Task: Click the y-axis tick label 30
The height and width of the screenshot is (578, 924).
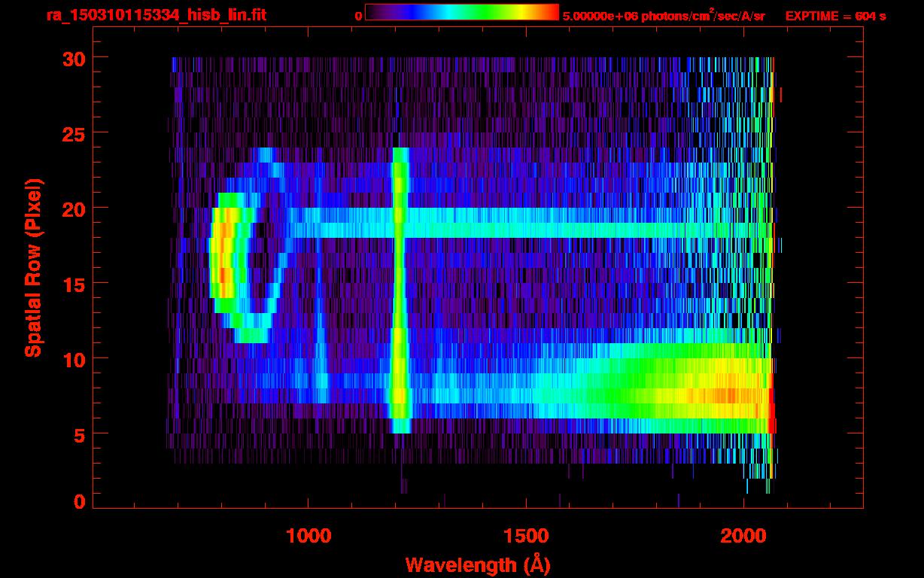Action: [73, 58]
